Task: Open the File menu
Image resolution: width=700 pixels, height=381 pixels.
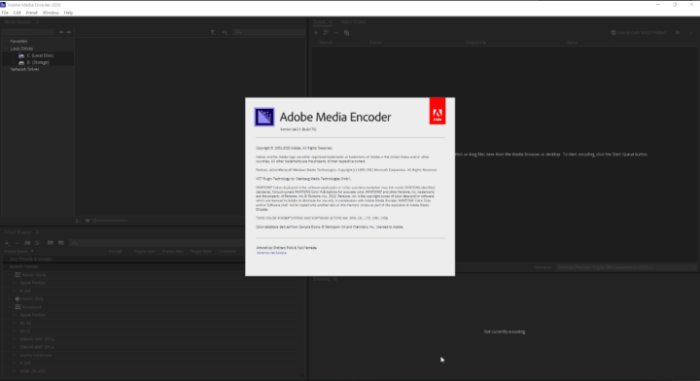Action: click(x=5, y=13)
